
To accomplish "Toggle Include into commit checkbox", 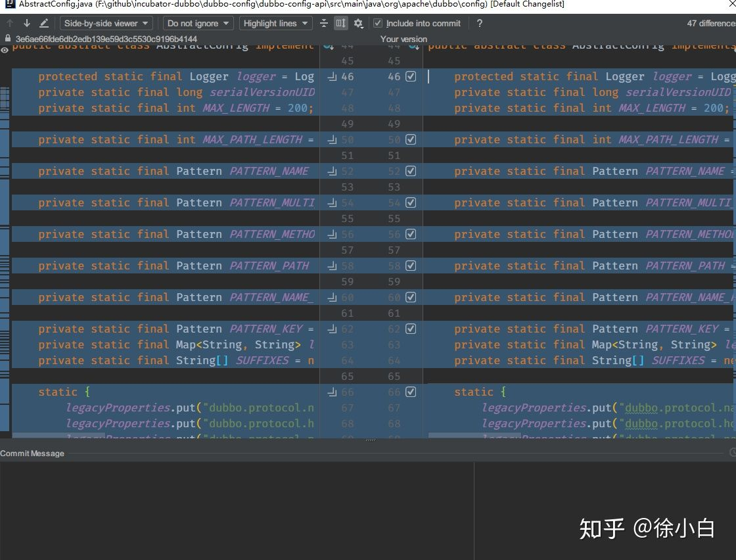I will pyautogui.click(x=378, y=23).
